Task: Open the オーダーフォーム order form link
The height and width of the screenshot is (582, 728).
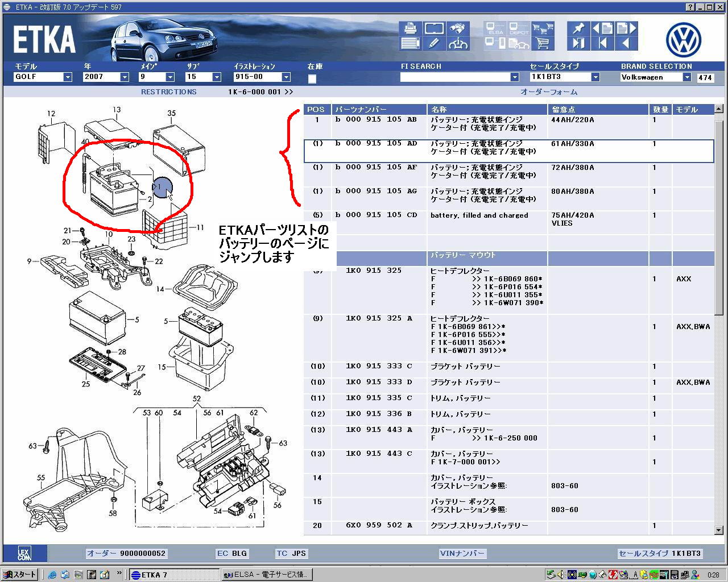Action: 549,92
